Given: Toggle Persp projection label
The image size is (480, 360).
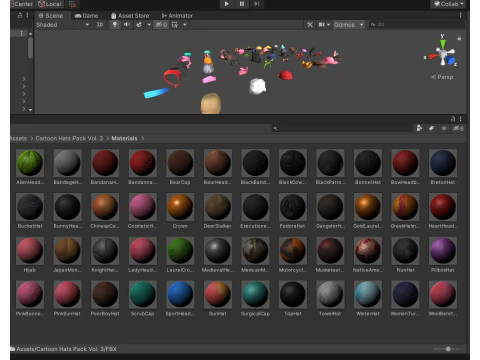Looking at the screenshot, I should [x=442, y=77].
